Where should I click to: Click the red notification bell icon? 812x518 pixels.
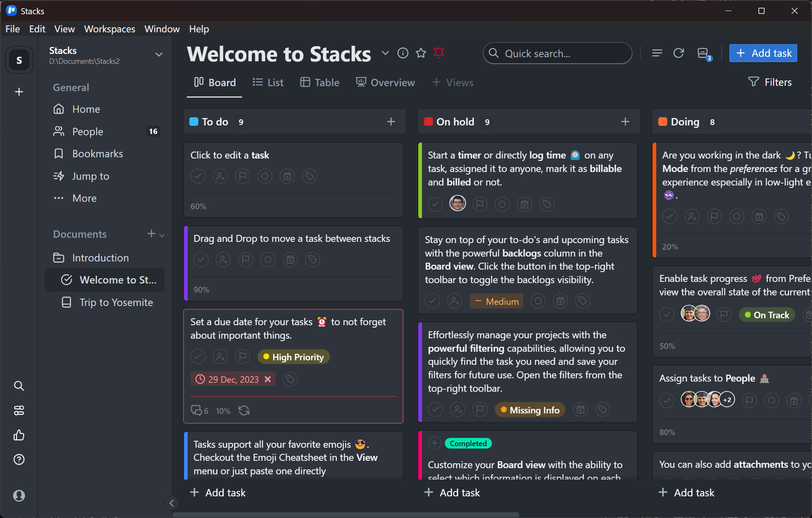coord(439,53)
